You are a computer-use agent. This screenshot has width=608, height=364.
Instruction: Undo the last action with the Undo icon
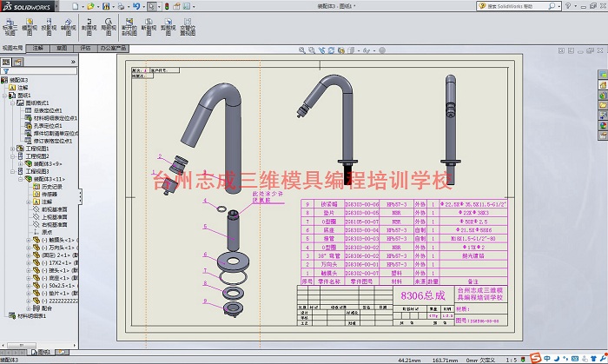coord(136,6)
